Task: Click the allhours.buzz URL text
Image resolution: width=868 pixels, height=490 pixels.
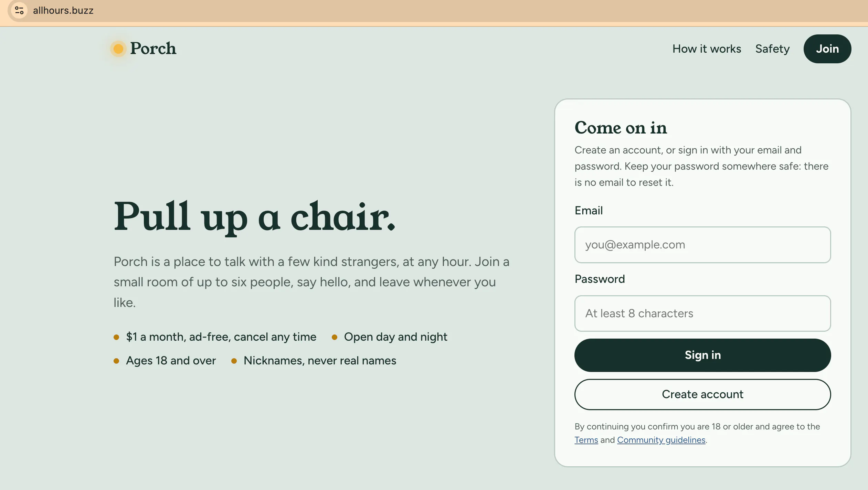Action: (63, 11)
